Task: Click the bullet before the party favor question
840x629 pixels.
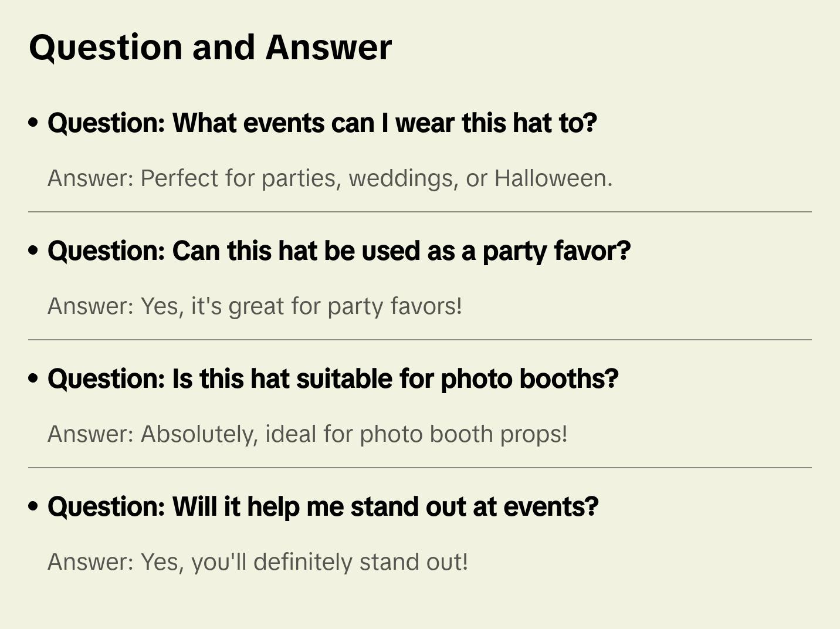Action: pos(33,251)
